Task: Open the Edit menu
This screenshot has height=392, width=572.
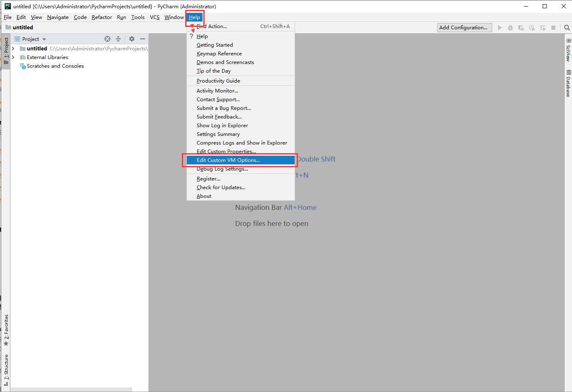Action: 21,17
